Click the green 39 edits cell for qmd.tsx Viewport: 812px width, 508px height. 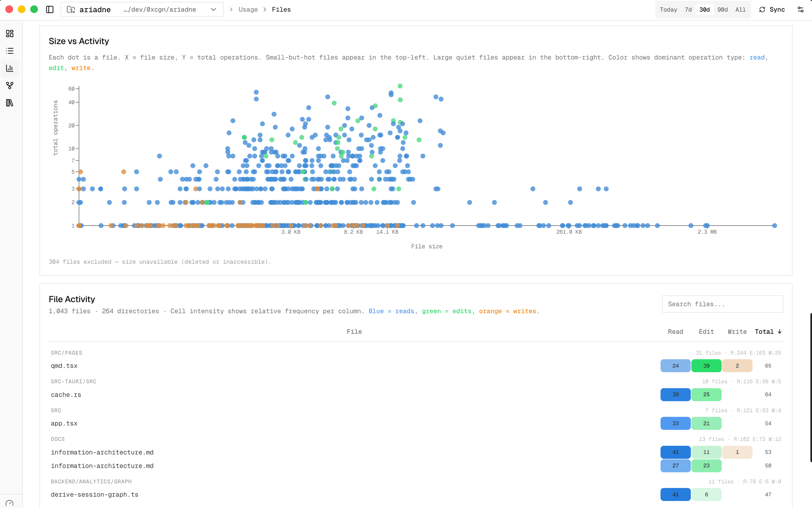706,365
